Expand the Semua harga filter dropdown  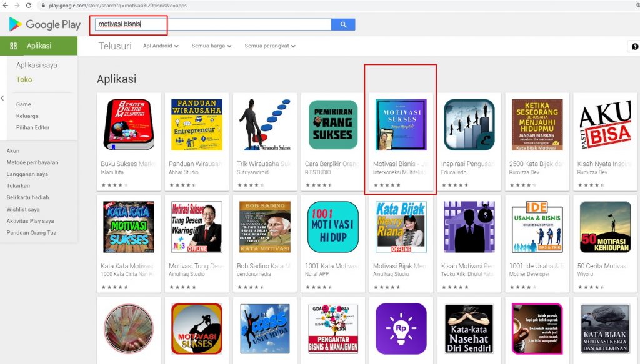point(212,46)
